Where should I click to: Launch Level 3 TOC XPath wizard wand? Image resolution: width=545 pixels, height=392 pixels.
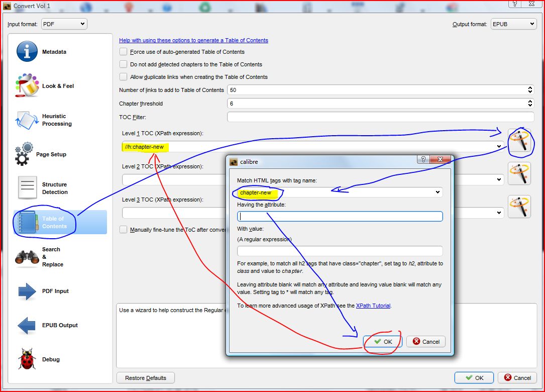coord(519,206)
